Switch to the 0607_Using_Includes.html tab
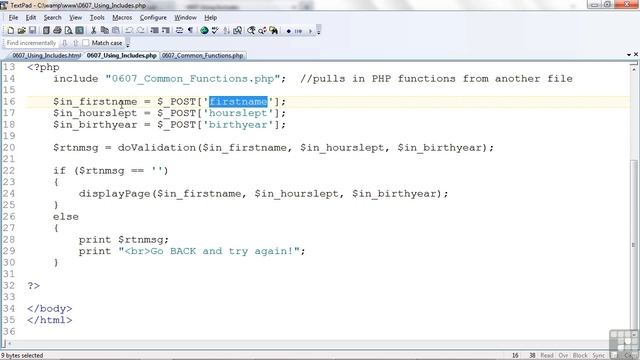The image size is (640, 360). (x=46, y=56)
